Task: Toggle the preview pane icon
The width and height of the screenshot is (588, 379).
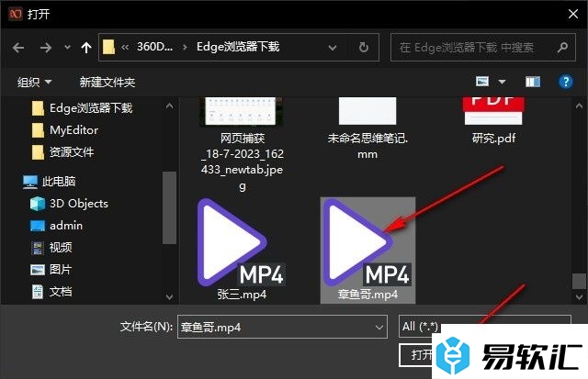Action: point(533,82)
